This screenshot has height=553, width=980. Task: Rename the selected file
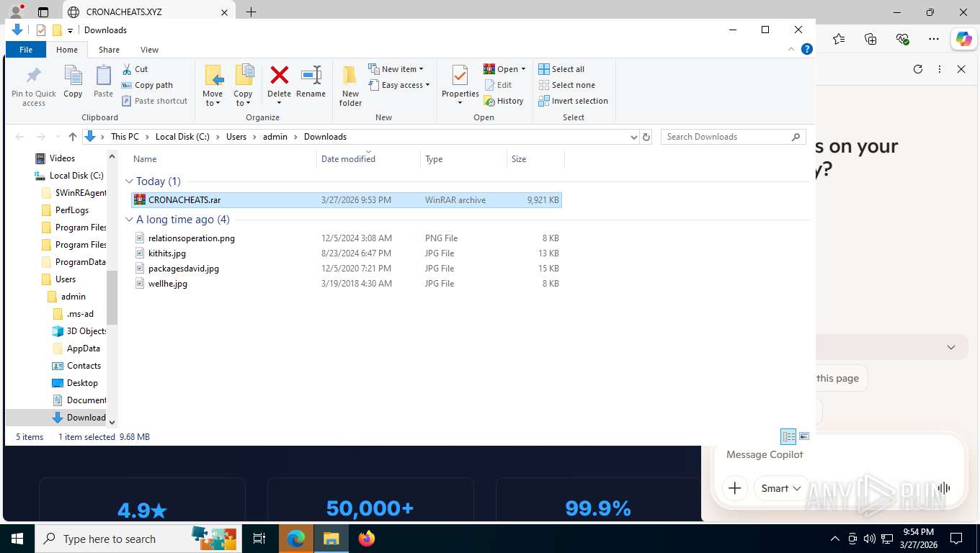(311, 81)
